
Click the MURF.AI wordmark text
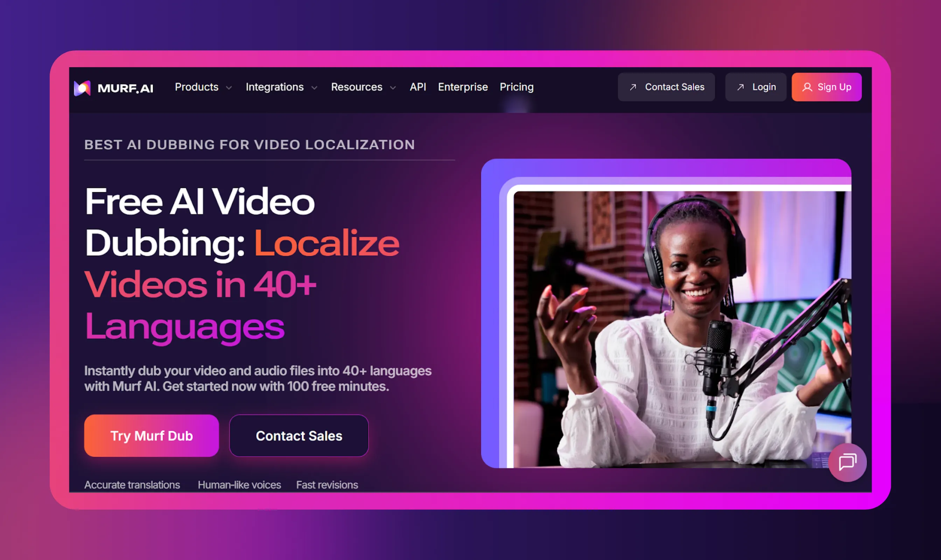tap(125, 88)
